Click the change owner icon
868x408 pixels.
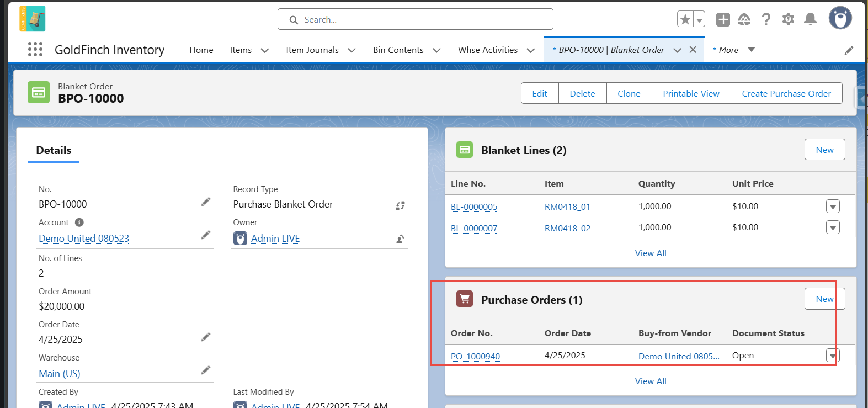pyautogui.click(x=401, y=239)
